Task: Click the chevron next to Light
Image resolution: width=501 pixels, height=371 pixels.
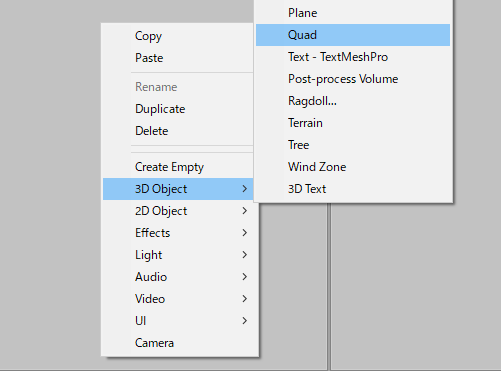Action: (245, 255)
